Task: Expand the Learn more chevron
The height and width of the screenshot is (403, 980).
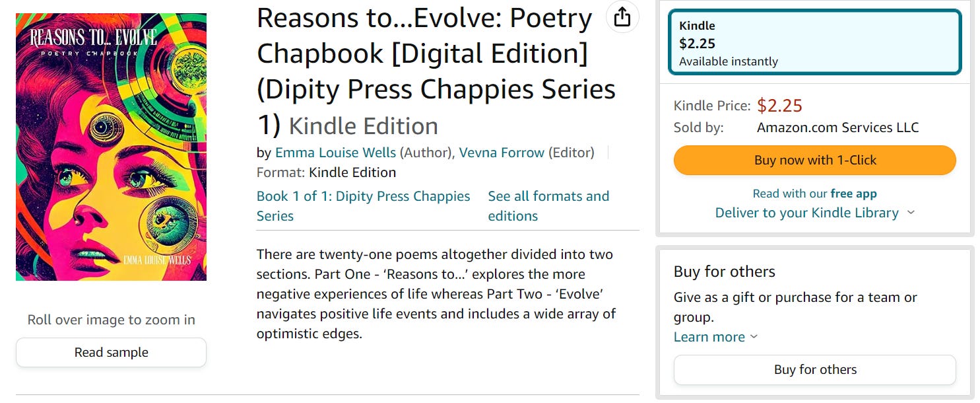Action: pyautogui.click(x=754, y=337)
